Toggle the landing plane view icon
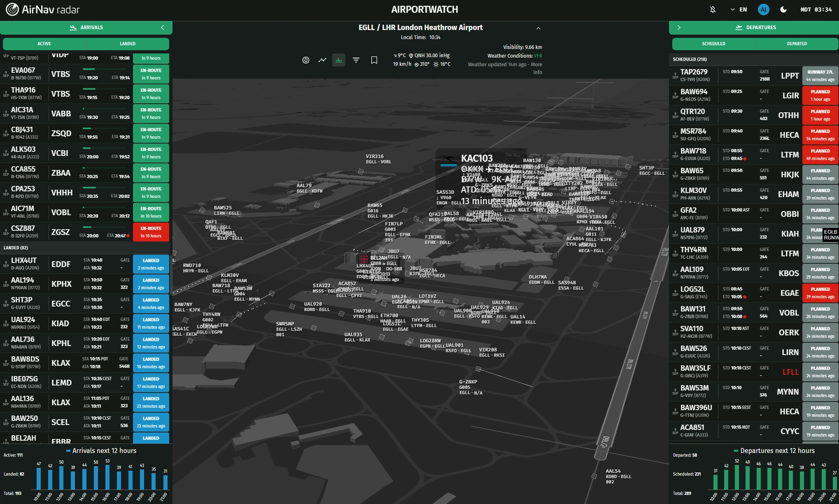The image size is (839, 504). coord(339,60)
